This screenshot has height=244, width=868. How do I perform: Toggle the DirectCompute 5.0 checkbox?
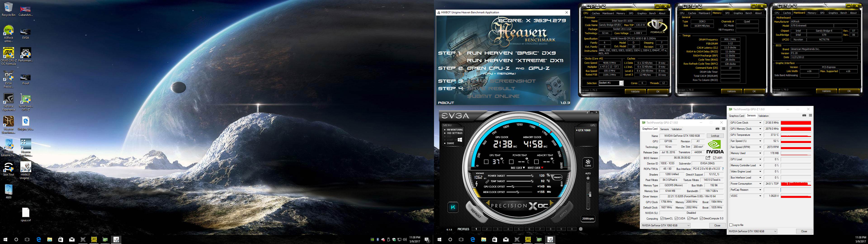[701, 218]
